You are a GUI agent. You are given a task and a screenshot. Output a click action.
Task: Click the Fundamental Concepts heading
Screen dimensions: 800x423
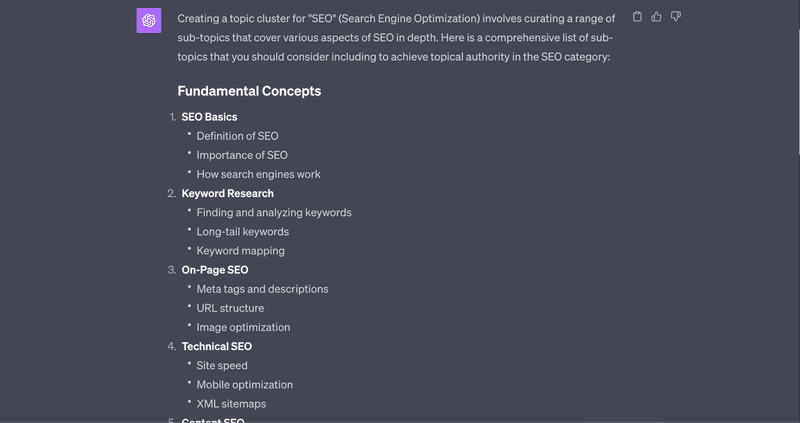[x=249, y=91]
